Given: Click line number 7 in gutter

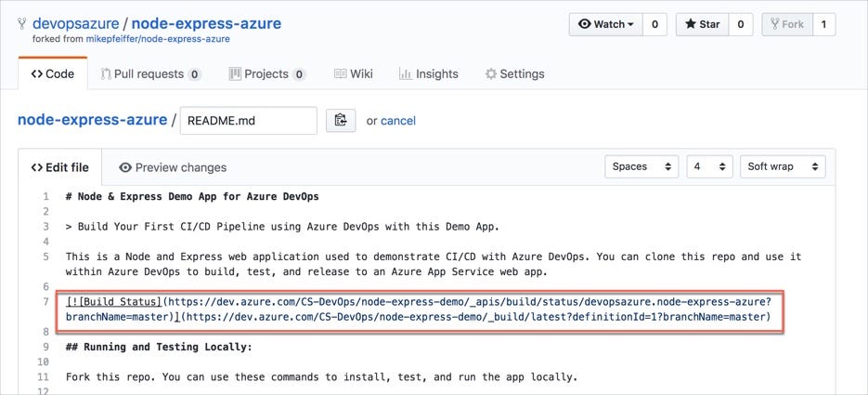Looking at the screenshot, I should pyautogui.click(x=45, y=302).
